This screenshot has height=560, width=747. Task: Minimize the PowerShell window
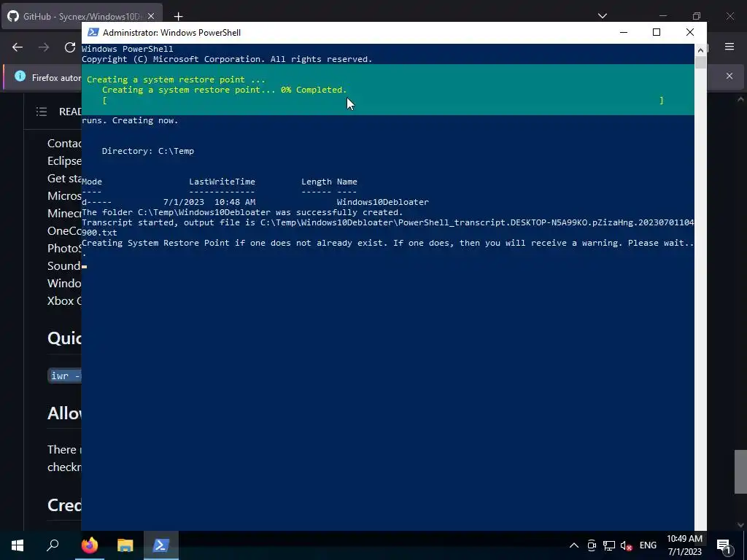click(624, 32)
